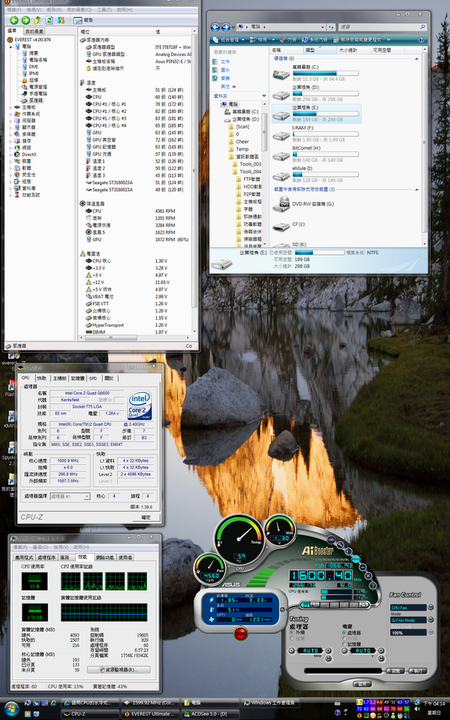Open the Q-FAN Mode dropdown in Fan Control

(431, 620)
